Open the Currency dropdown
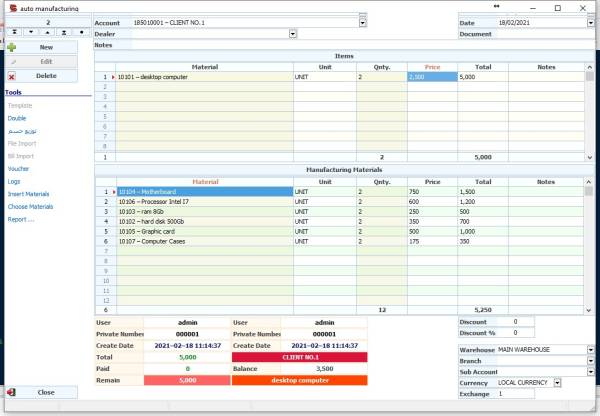This screenshot has height=416, width=600. (557, 383)
